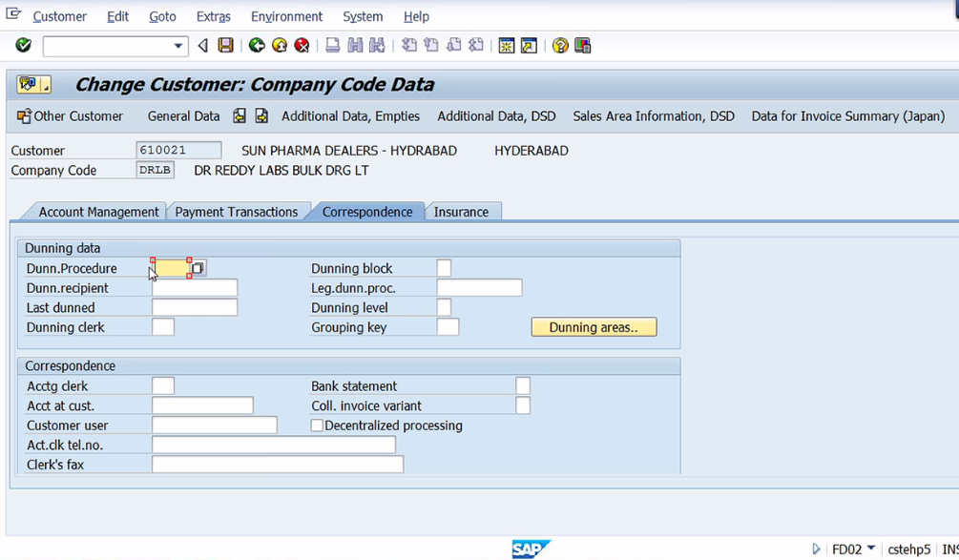Viewport: 959px width, 560px height.
Task: Cancel with the red X icon
Action: point(302,45)
